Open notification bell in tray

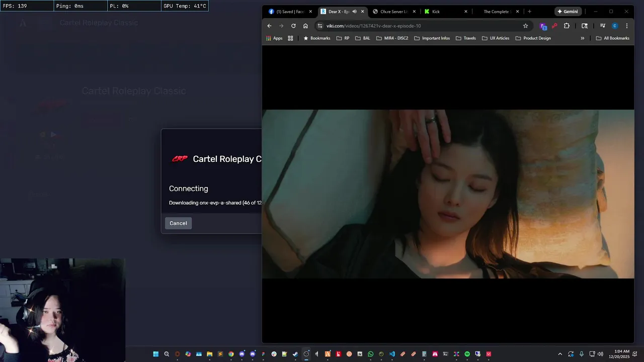point(635,354)
